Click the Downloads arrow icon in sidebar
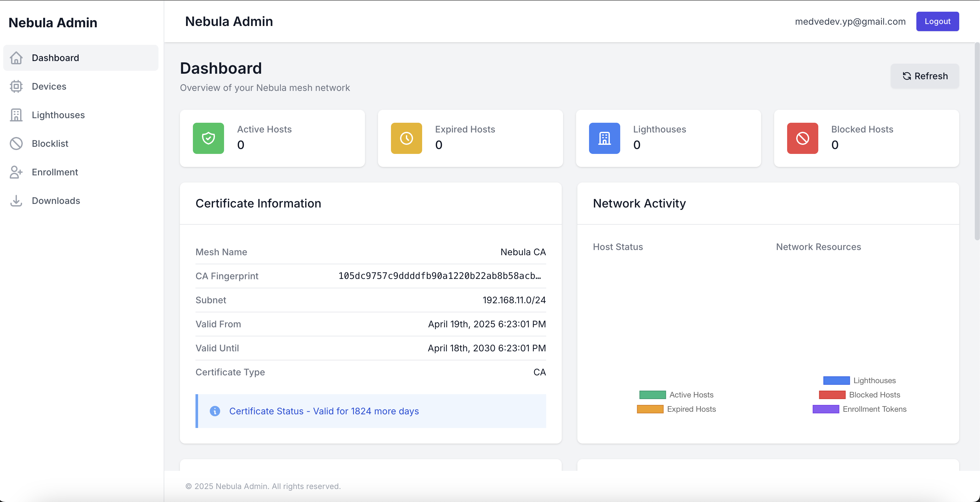 16,200
